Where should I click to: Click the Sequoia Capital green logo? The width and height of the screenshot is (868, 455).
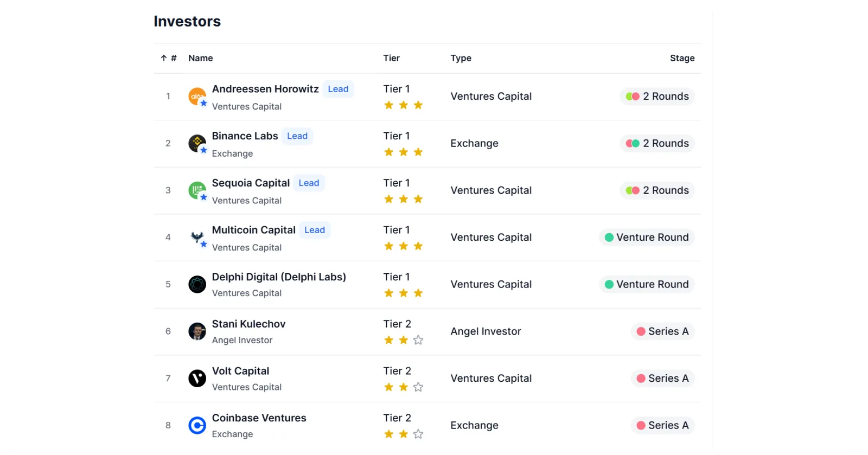click(197, 190)
